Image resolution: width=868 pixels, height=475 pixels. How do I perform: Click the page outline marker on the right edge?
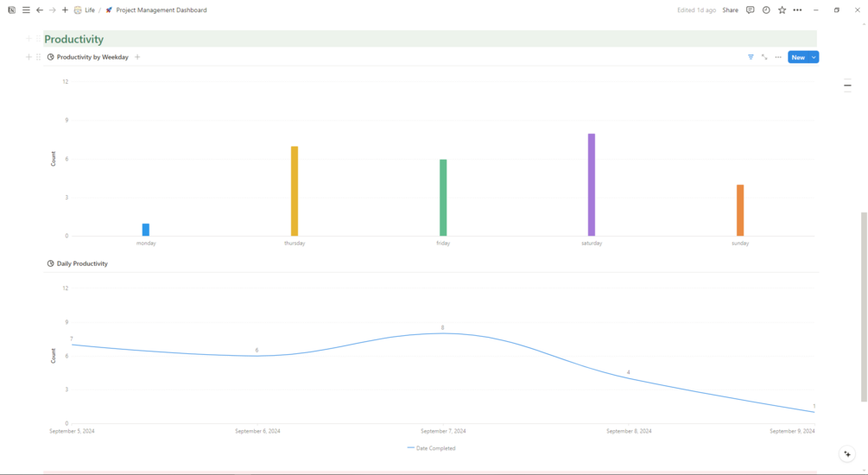pyautogui.click(x=847, y=85)
